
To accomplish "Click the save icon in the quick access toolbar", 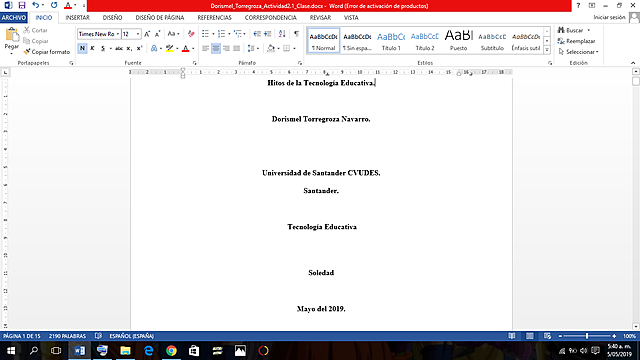I will [22, 5].
